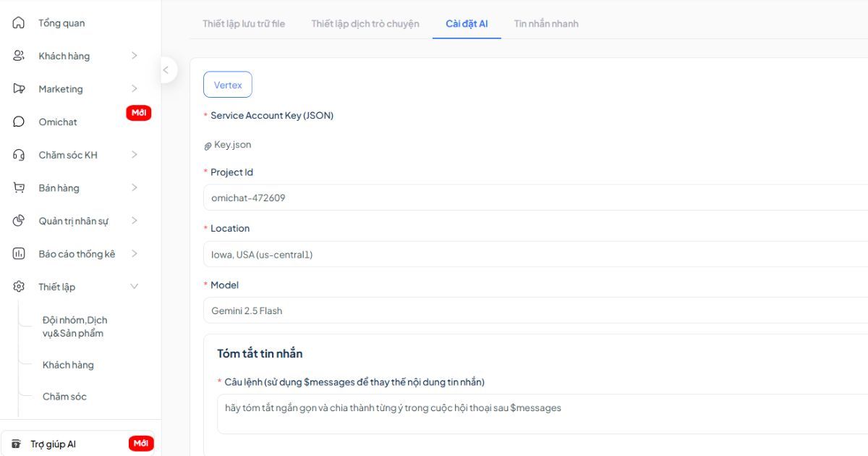The width and height of the screenshot is (868, 456).
Task: Open the Location dropdown showing Iowa, USA
Action: point(535,255)
